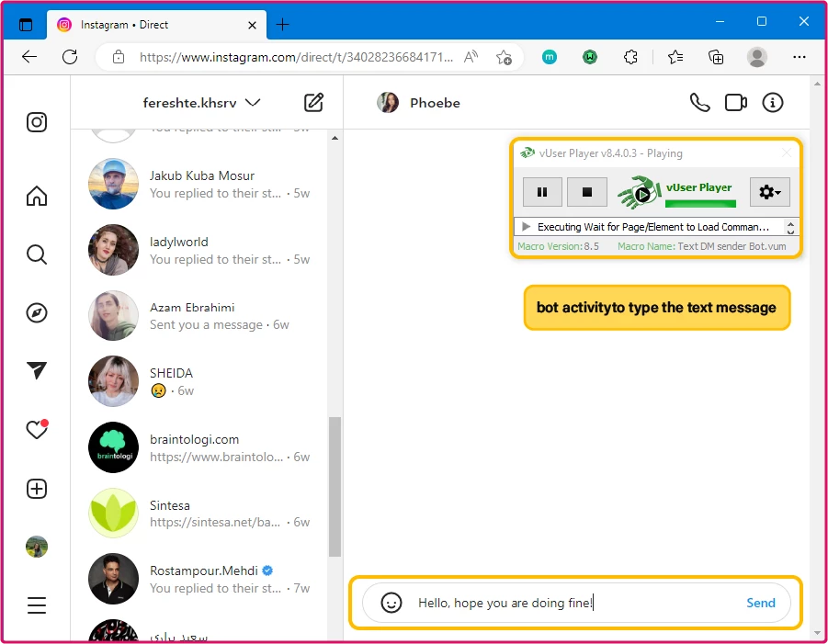This screenshot has height=644, width=828.
Task: Go back in browser
Action: coord(29,56)
